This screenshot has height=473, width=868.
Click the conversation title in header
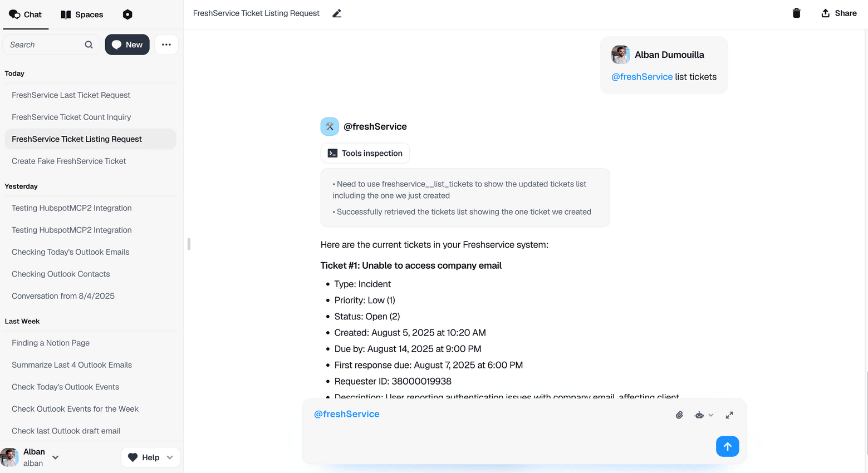point(256,13)
